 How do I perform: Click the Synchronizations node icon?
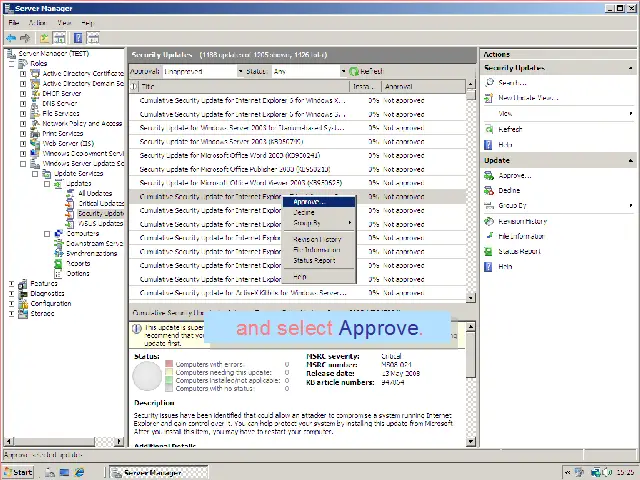[59, 253]
